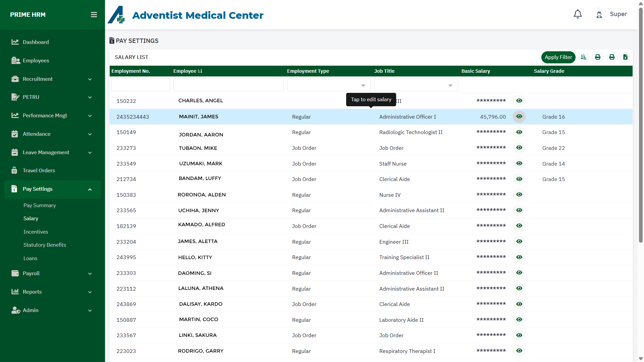Click the Travel Orders luggage icon
This screenshot has width=644, height=362.
click(14, 171)
